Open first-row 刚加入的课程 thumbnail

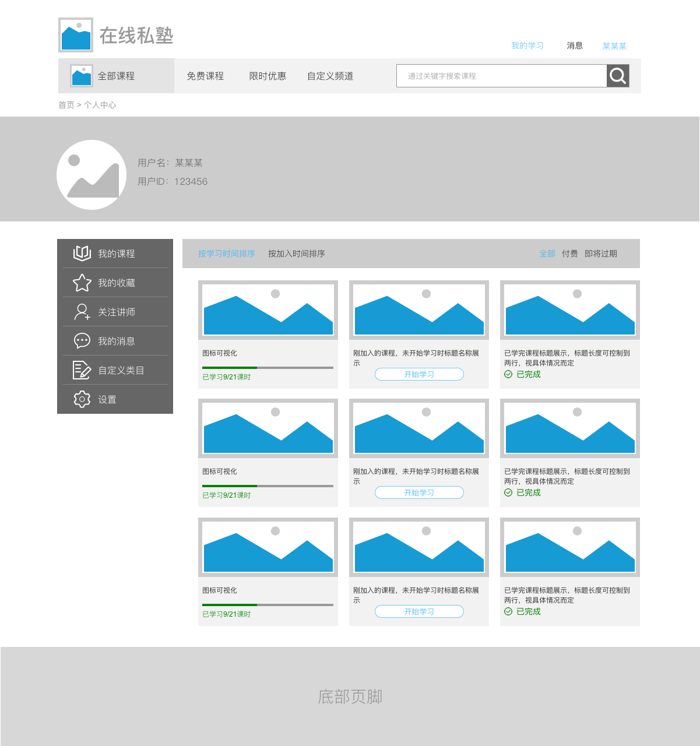[x=419, y=310]
